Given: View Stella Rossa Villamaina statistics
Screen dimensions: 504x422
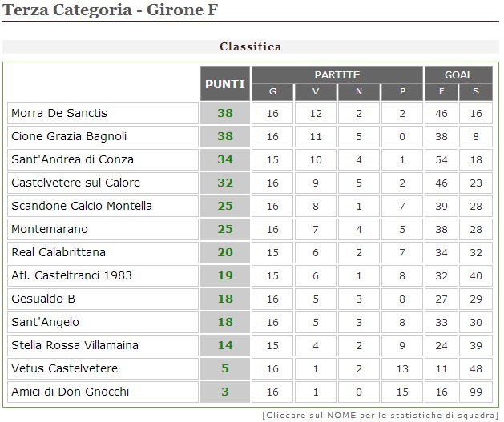Looking at the screenshot, I should pyautogui.click(x=75, y=345).
